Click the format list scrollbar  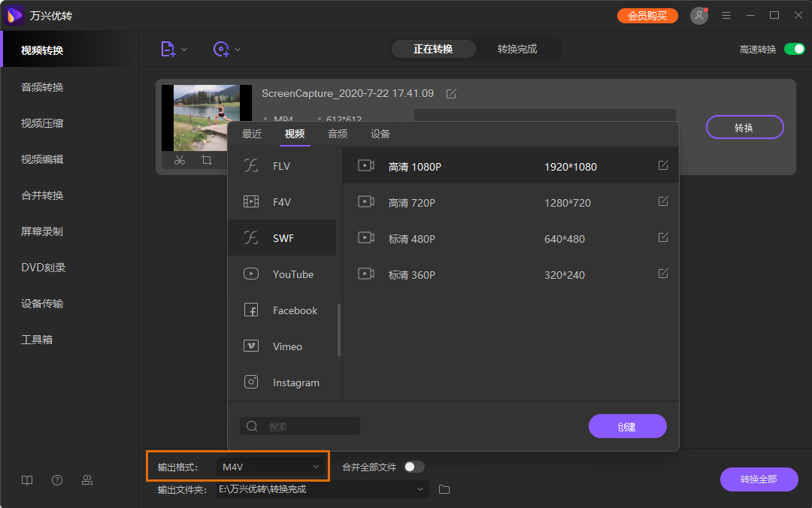(x=339, y=329)
